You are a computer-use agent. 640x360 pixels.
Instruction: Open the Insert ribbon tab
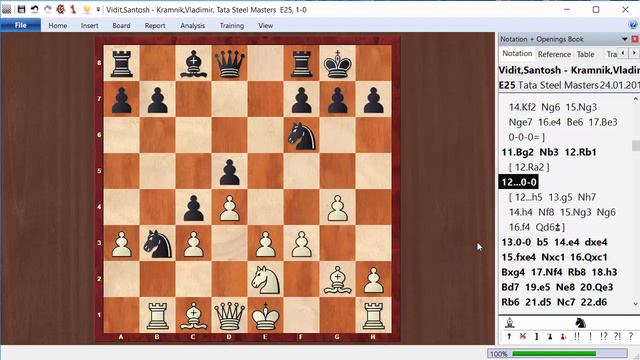89,25
